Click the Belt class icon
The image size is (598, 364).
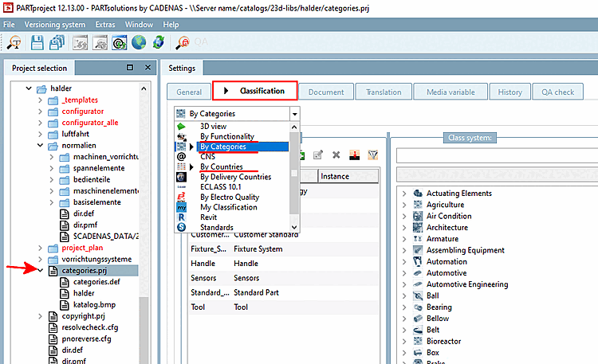tap(418, 330)
